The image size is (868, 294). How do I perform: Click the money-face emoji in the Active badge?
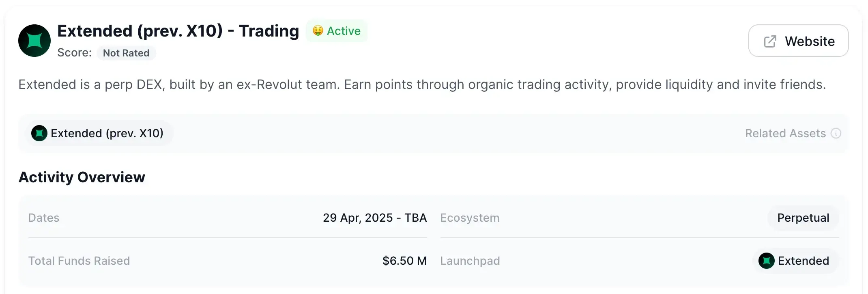point(318,31)
